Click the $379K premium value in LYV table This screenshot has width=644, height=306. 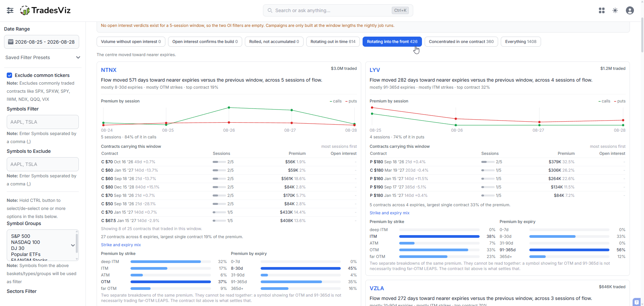pyautogui.click(x=555, y=162)
